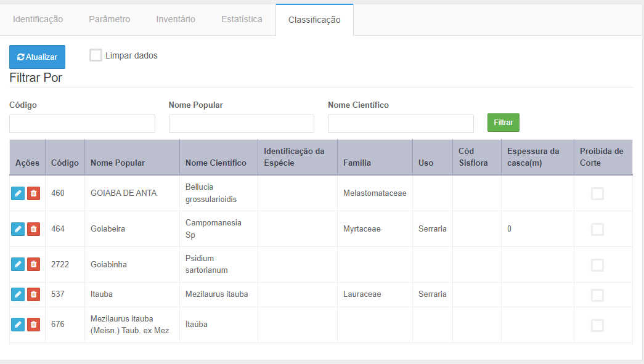Check Proibida de Corte for Goiabeira

pos(597,229)
